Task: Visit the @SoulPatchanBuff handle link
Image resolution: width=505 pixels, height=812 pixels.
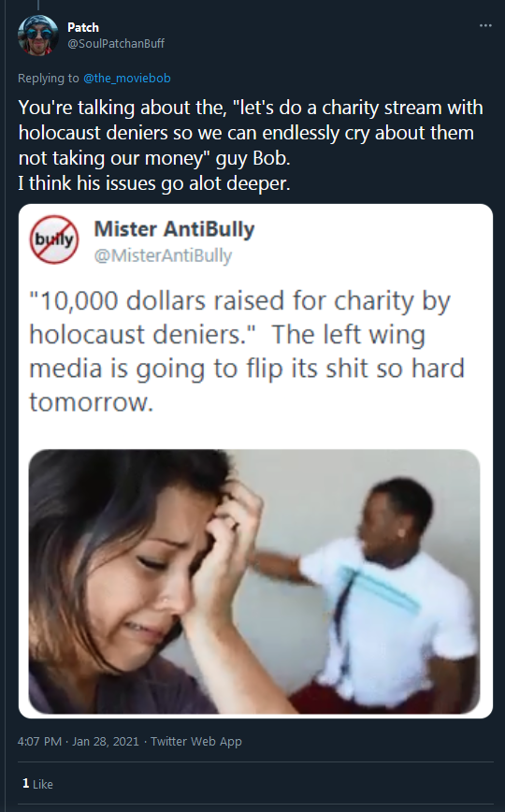Action: pyautogui.click(x=116, y=43)
